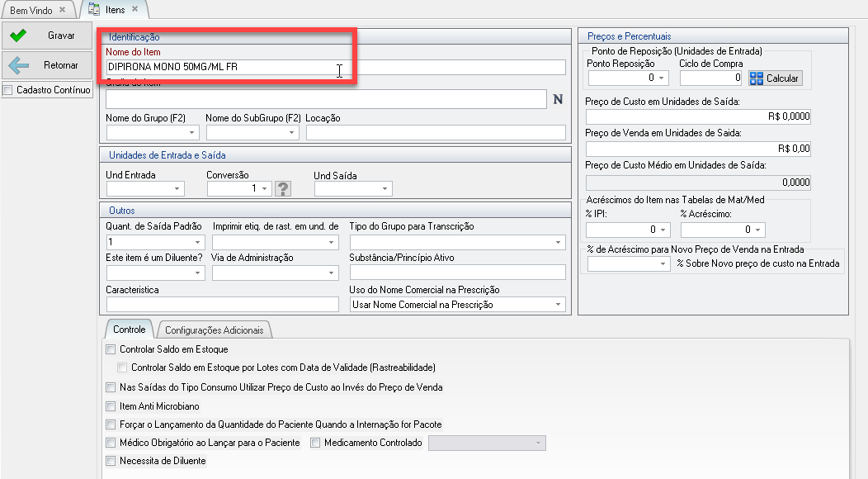Image resolution: width=868 pixels, height=479 pixels.
Task: Switch to the Configurações Adicionais tab
Action: tap(215, 330)
